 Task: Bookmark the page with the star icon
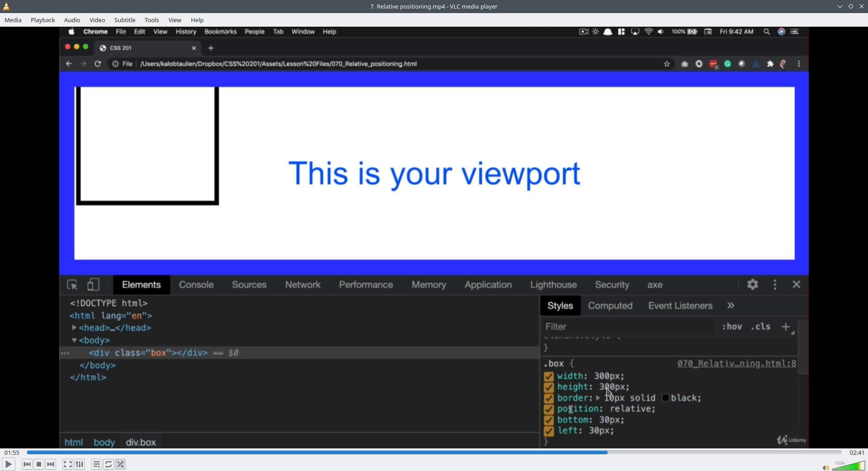[x=667, y=64]
